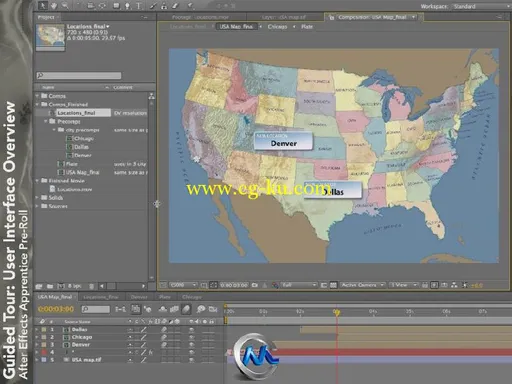Select the Puppet Pin tool
The width and height of the screenshot is (512, 384).
coord(190,5)
